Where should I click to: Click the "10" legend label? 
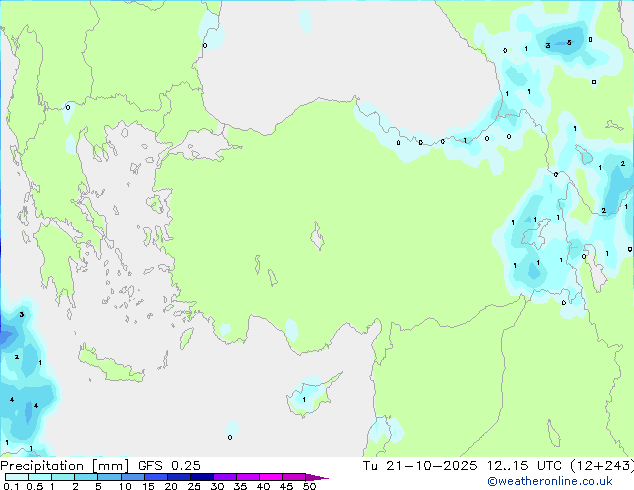[x=125, y=486]
